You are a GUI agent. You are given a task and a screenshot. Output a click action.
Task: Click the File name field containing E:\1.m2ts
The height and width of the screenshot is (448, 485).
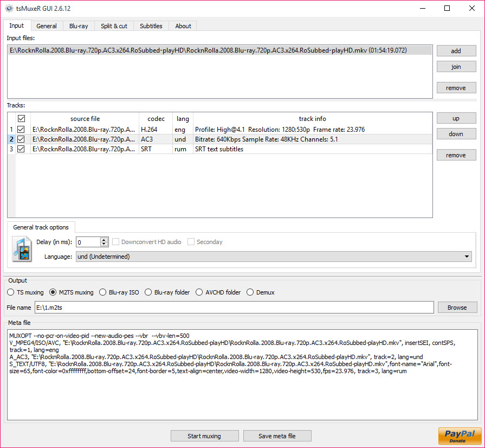pos(234,308)
